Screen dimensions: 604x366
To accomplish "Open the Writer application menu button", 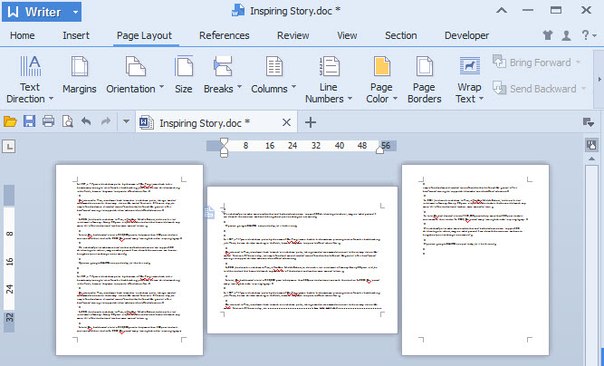I will coord(41,12).
